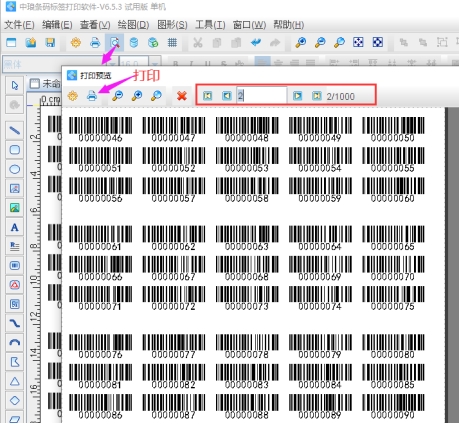Select the line drawing tool
The image size is (460, 424).
click(x=14, y=130)
